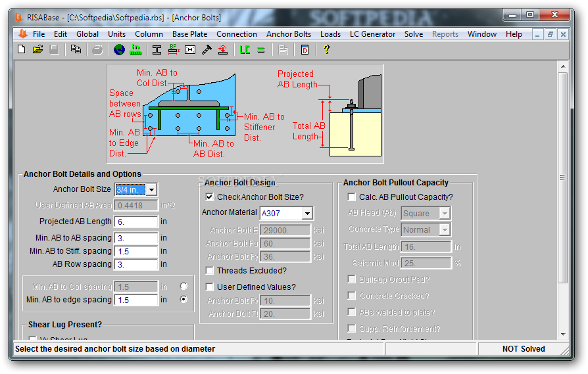
Task: Enable the User Defined Values checkbox
Action: pos(210,287)
